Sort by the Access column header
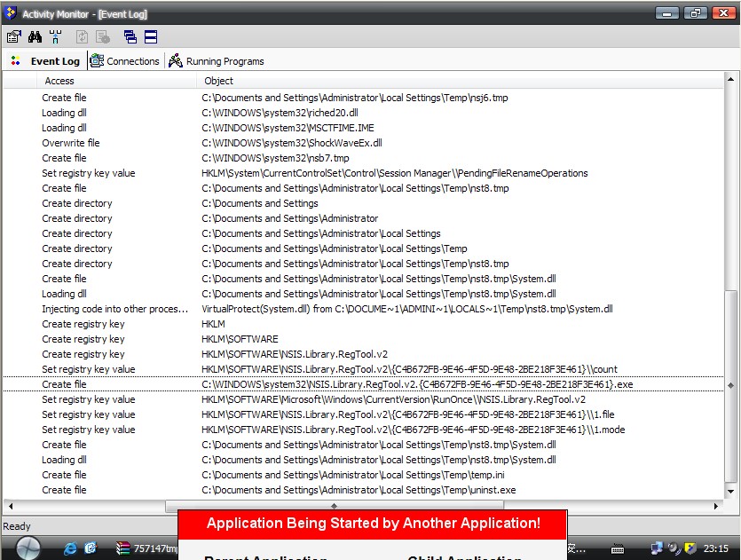This screenshot has width=741, height=560. [x=116, y=81]
